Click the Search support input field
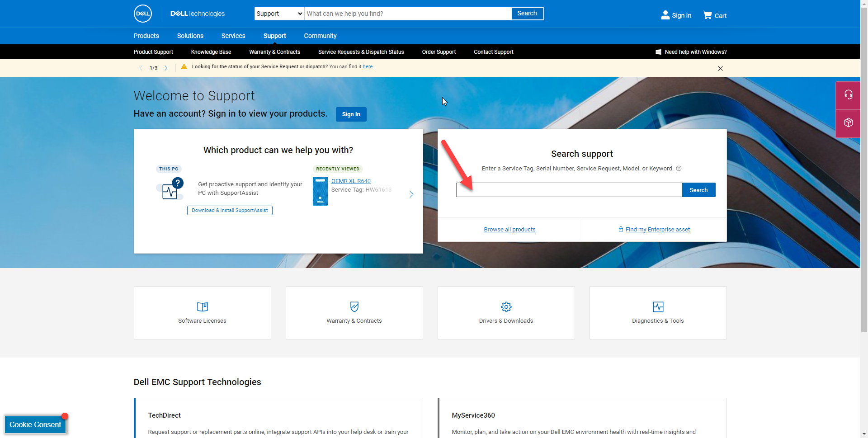 pos(569,190)
